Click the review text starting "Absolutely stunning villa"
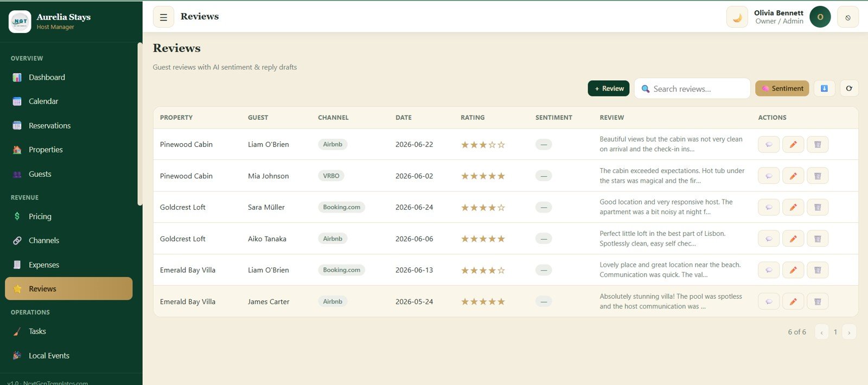868x385 pixels. (x=671, y=301)
